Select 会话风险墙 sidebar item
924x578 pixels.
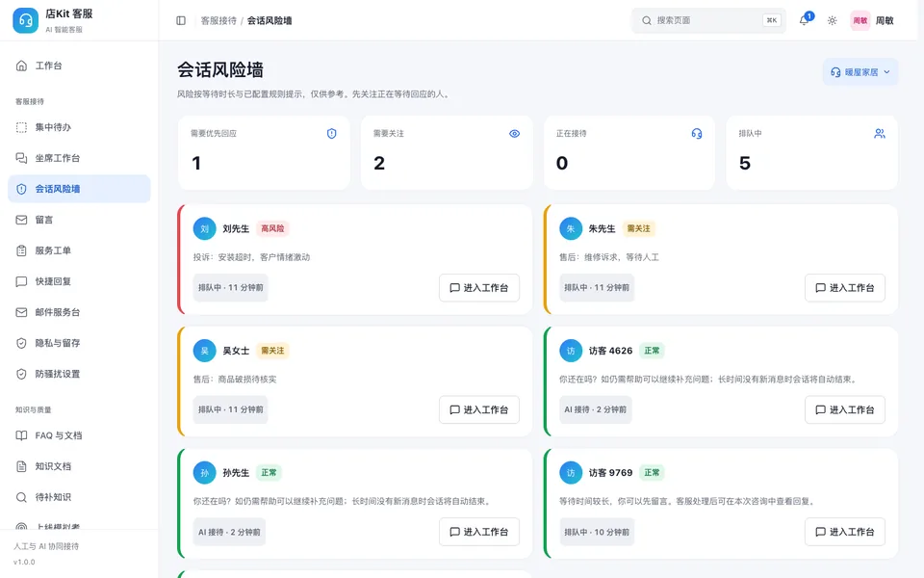(79, 189)
